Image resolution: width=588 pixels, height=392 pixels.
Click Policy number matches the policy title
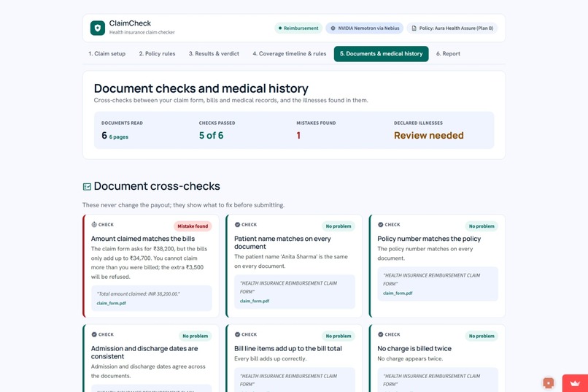429,239
